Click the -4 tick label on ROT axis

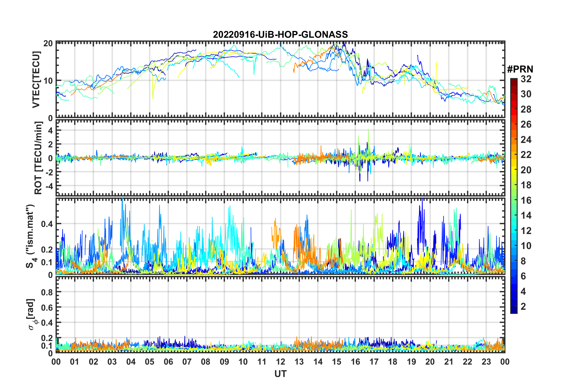click(x=49, y=186)
